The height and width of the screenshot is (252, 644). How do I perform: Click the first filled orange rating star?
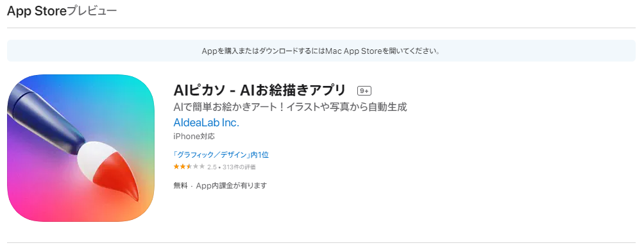(x=176, y=166)
